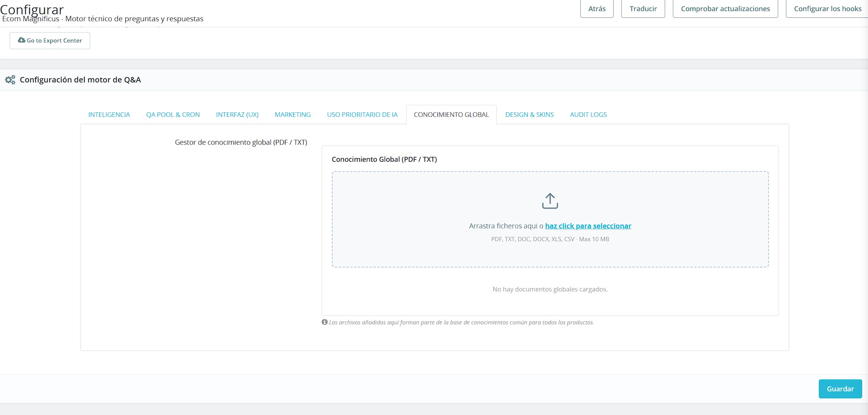Go to USO PRIORITARIO DE IA tab

click(x=362, y=115)
